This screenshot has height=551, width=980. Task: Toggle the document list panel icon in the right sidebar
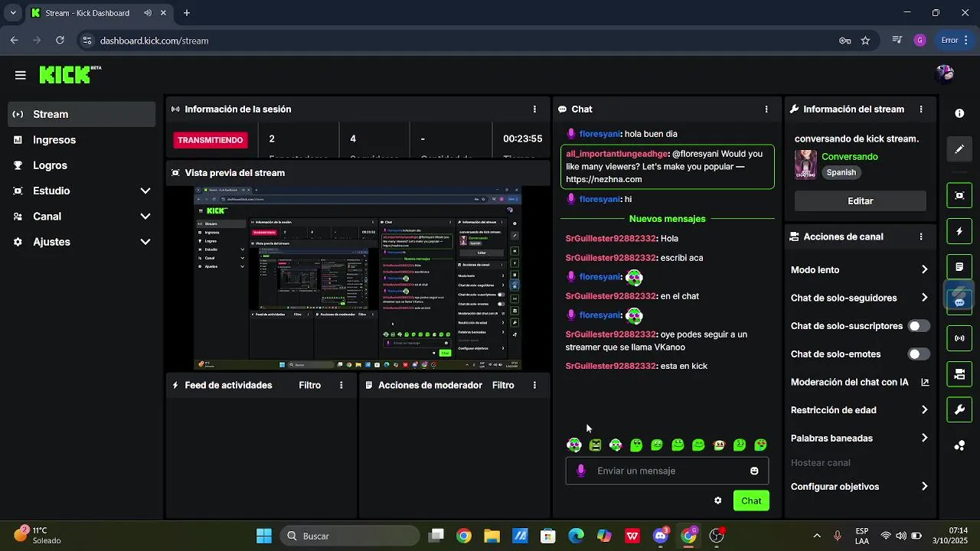959,267
